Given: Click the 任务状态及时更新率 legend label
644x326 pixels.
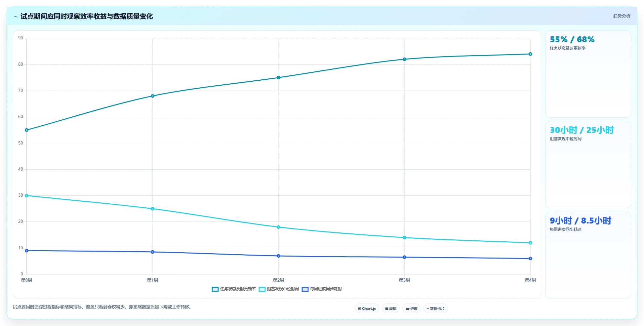Looking at the screenshot, I should 238,289.
